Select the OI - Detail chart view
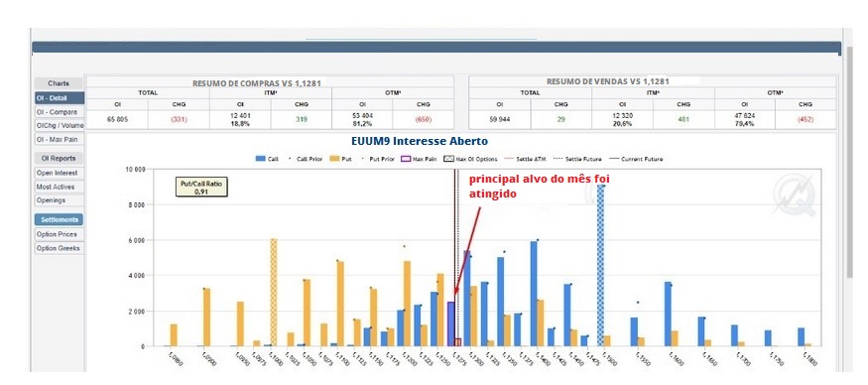The image size is (868, 385). click(60, 98)
